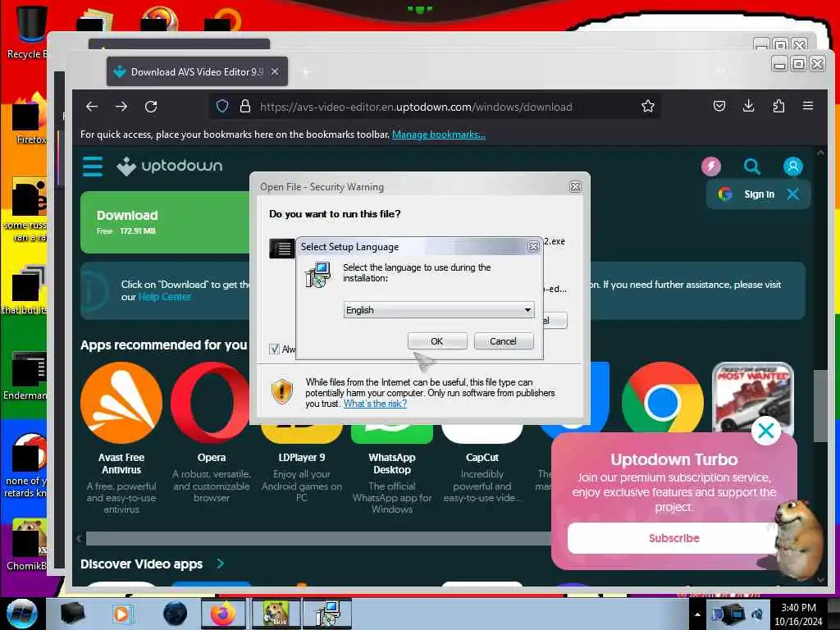Open the What's the risk? link
Image resolution: width=840 pixels, height=630 pixels.
(x=375, y=404)
